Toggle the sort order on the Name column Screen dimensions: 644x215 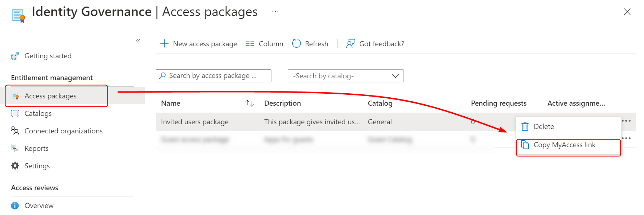pos(250,103)
